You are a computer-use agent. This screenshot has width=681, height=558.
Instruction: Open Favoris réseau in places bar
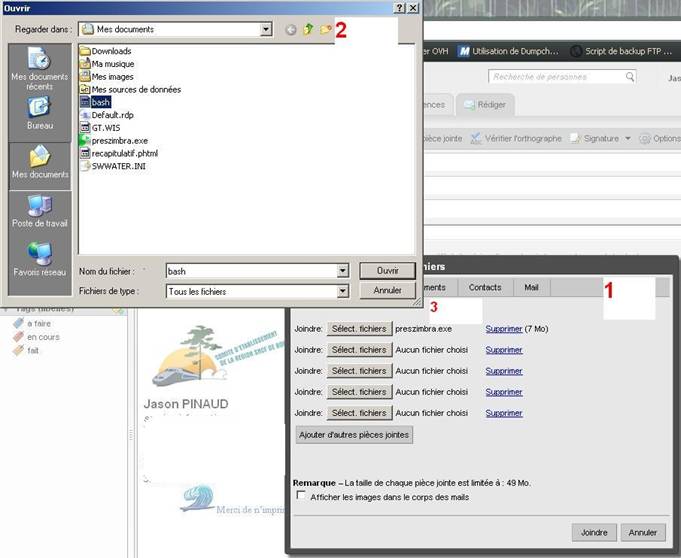pos(40,260)
